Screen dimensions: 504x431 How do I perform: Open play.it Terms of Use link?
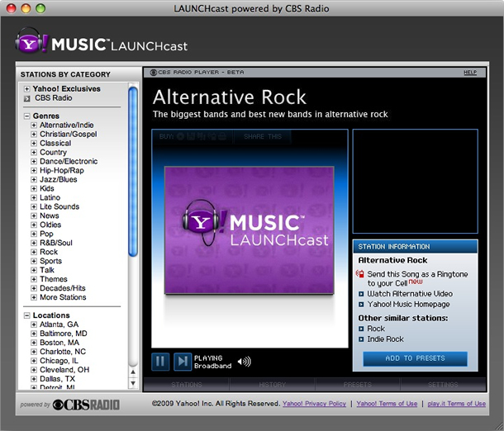[456, 404]
